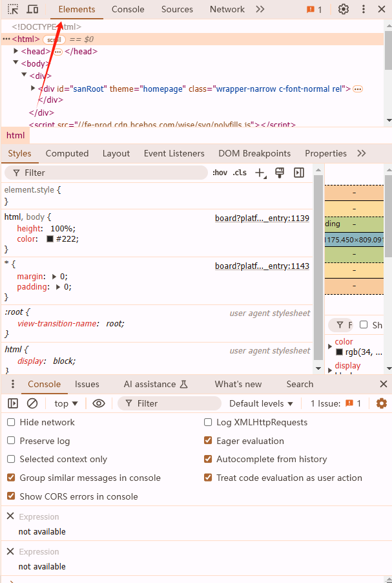
Task: Open the board?platf..._entry:1139 source link
Action: [x=262, y=218]
